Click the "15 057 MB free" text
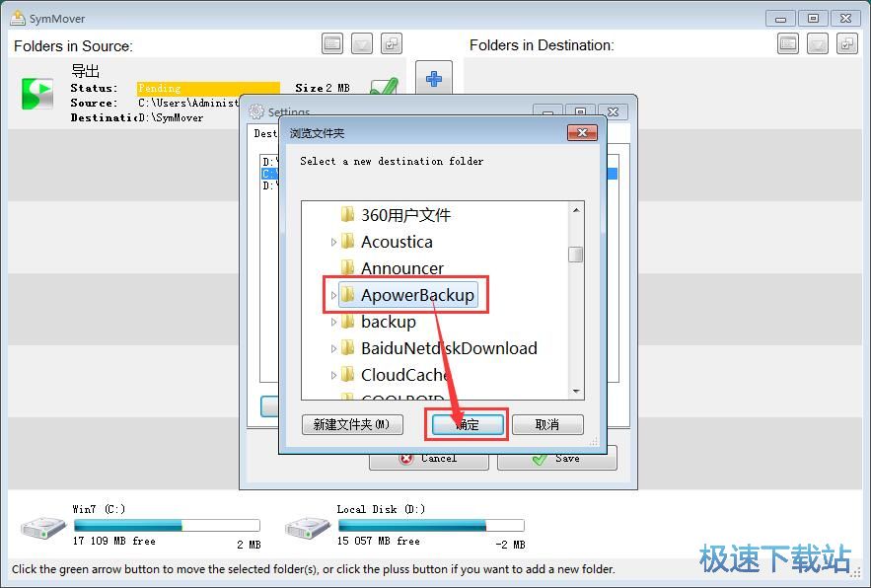 click(x=378, y=541)
